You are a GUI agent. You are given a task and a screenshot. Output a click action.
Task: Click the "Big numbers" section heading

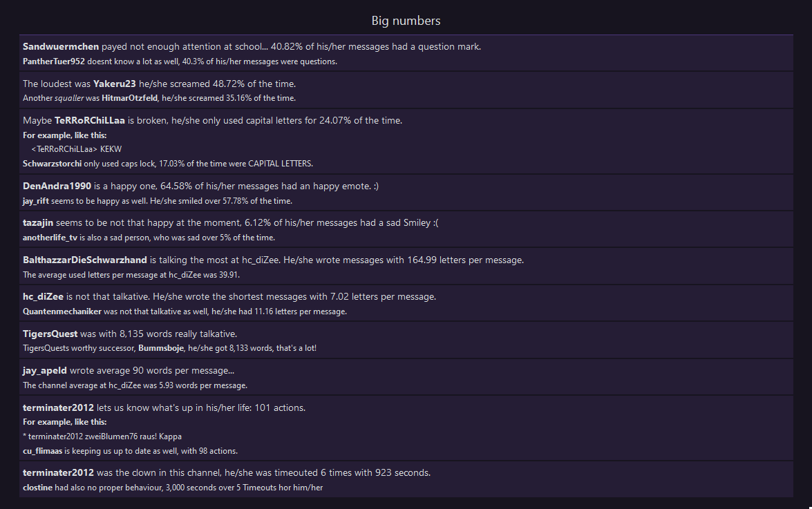(406, 21)
